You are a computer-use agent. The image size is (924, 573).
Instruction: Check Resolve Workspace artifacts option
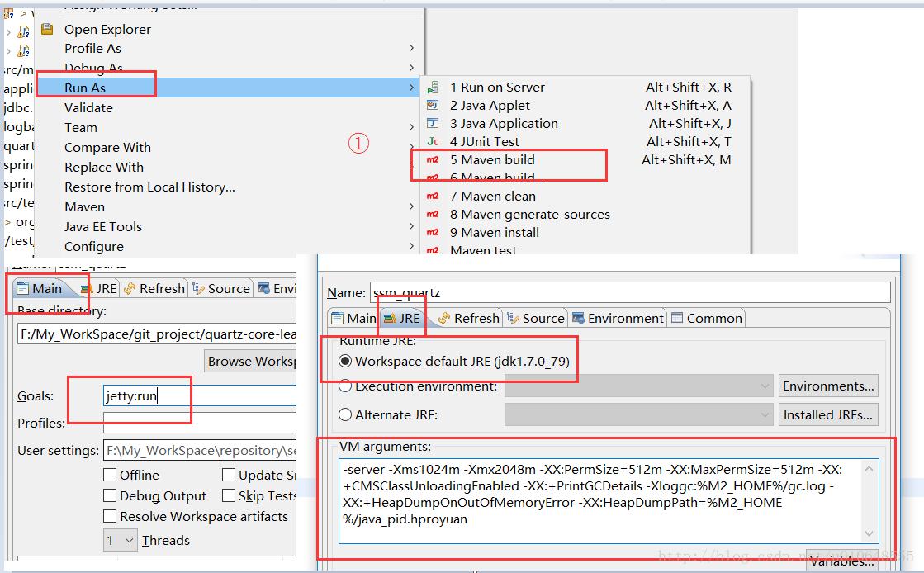point(110,516)
